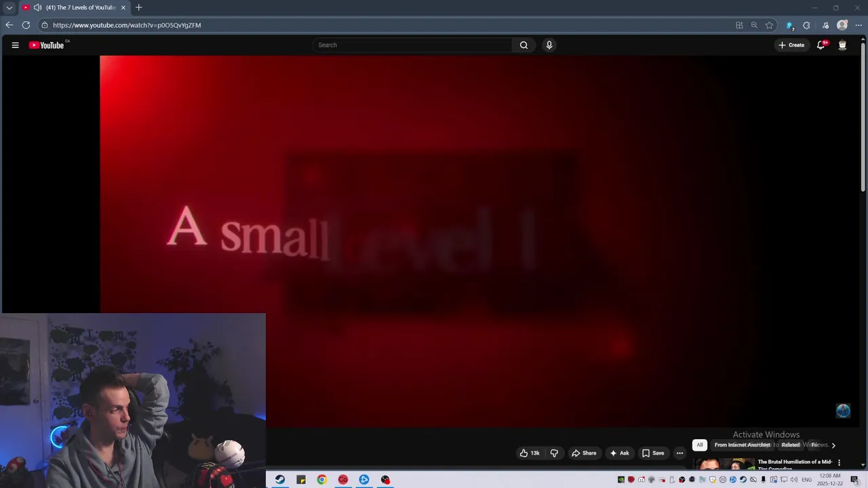Open YouTube notifications bell

tap(821, 45)
